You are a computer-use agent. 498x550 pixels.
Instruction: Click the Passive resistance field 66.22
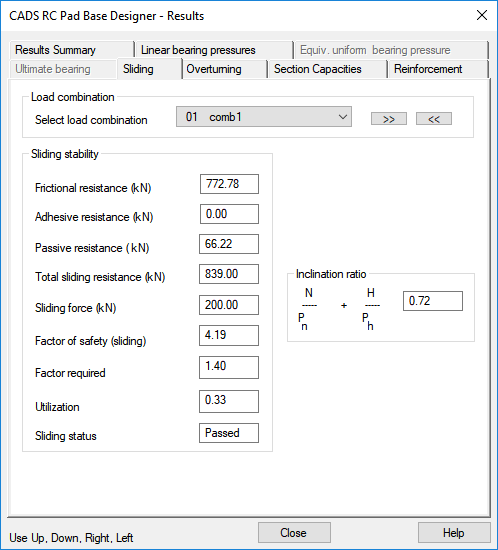[229, 244]
